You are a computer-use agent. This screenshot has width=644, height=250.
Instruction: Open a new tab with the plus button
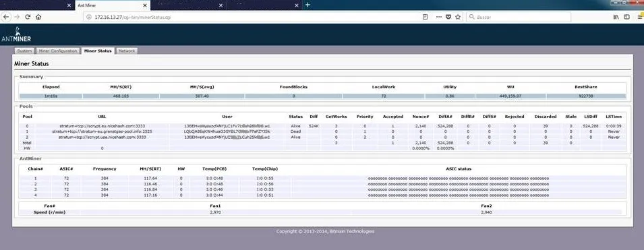(308, 5)
